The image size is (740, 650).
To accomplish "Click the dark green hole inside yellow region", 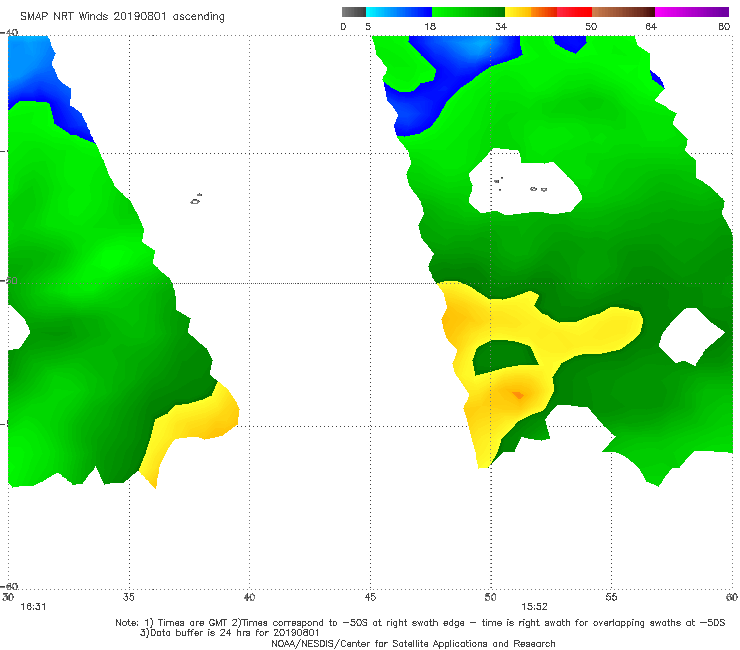I will click(x=505, y=357).
